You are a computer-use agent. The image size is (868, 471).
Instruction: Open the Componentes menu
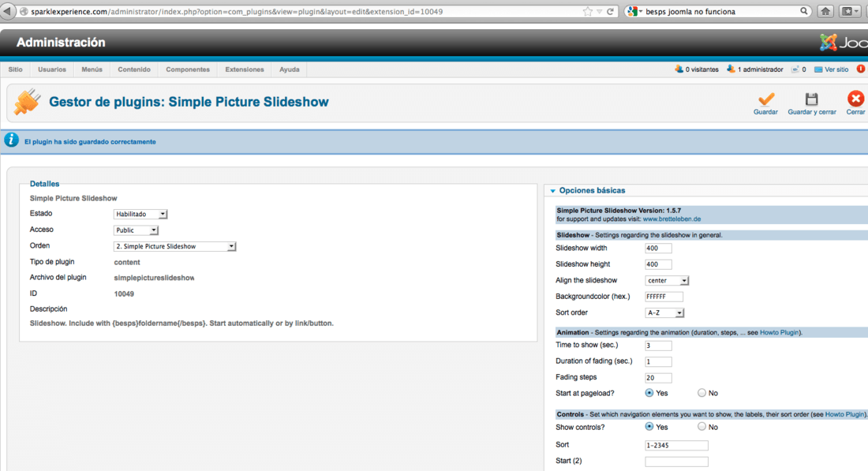(x=188, y=69)
